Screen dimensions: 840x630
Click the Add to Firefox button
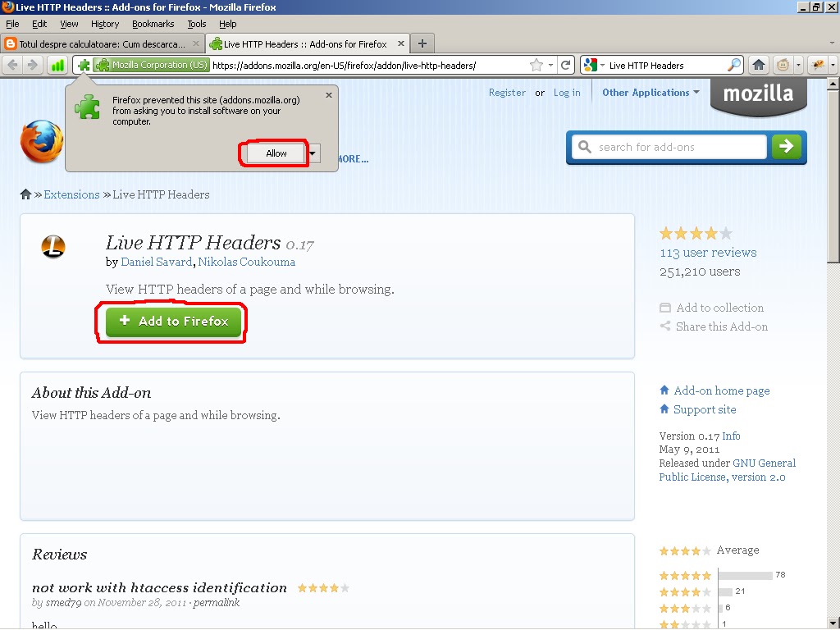174,322
